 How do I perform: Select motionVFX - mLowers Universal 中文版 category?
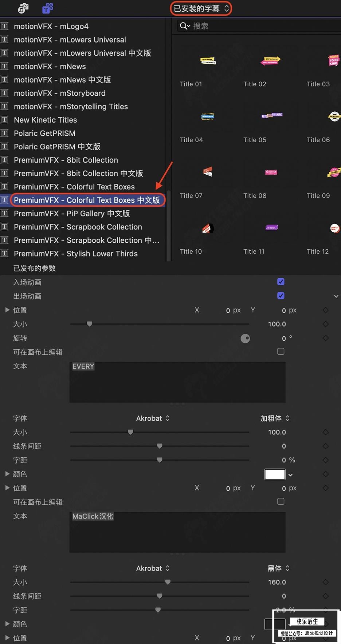click(x=82, y=53)
